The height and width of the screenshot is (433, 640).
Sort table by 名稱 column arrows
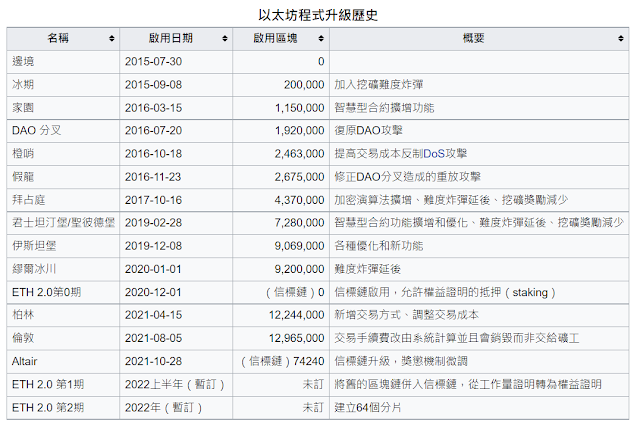point(112,39)
